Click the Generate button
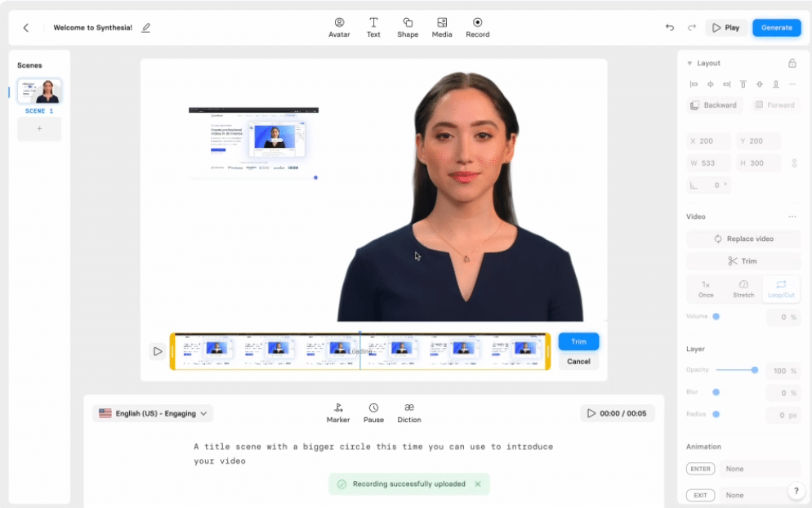The width and height of the screenshot is (812, 508). pos(776,28)
